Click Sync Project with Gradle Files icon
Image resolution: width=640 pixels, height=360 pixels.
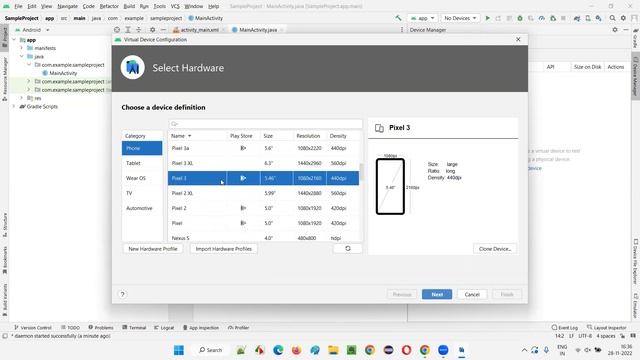point(577,18)
